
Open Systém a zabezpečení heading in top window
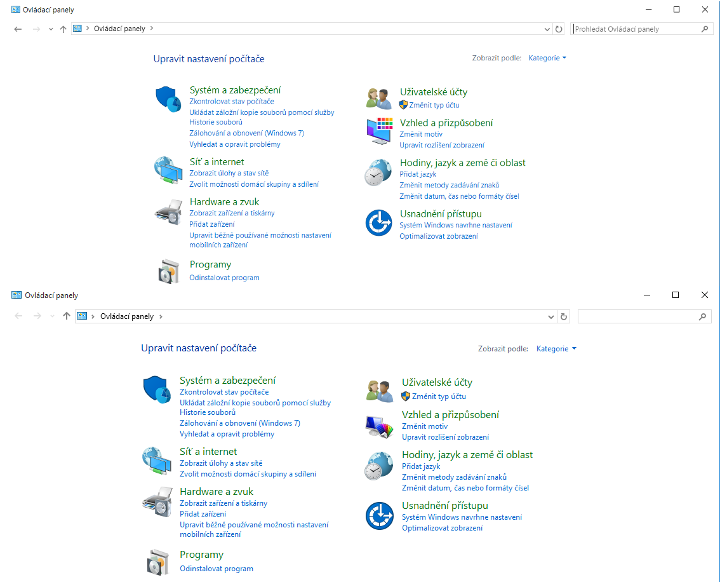[x=235, y=90]
